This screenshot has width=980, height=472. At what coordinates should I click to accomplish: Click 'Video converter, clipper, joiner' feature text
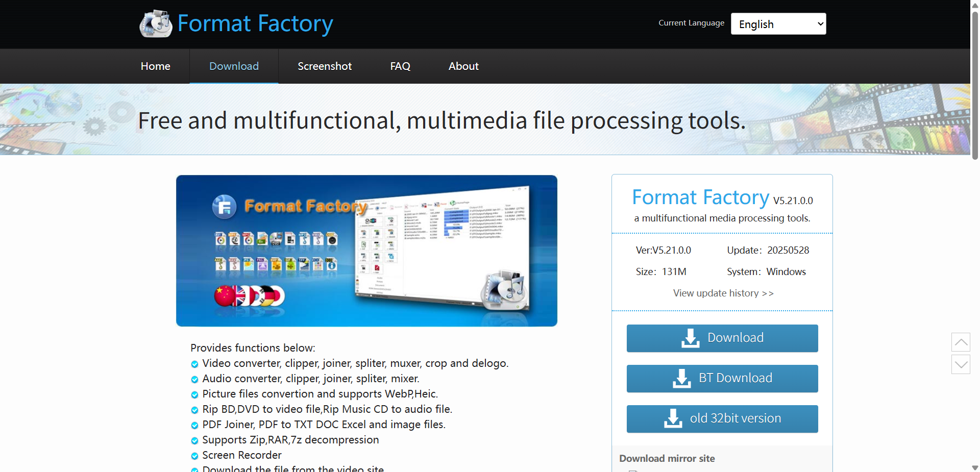click(x=355, y=363)
